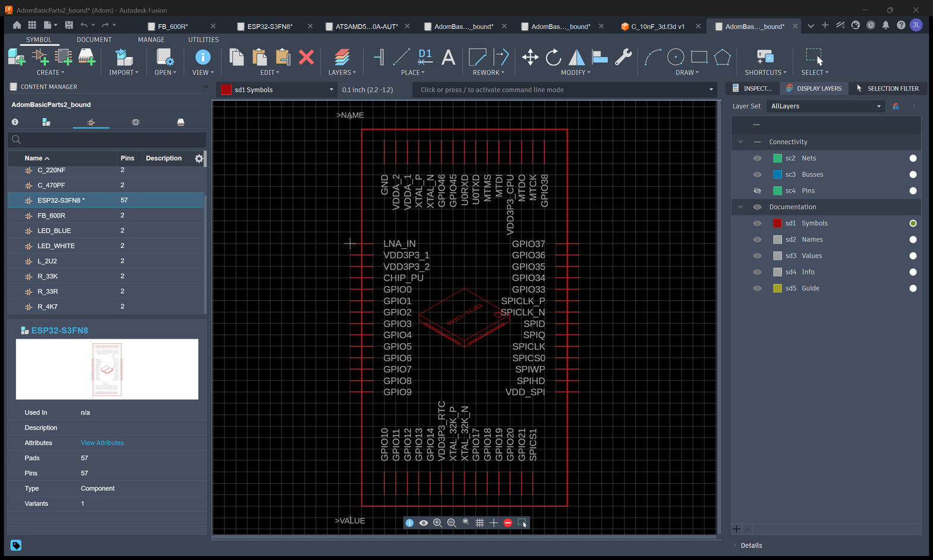Open the Layer Set AllLayers dropdown
The image size is (933, 560).
tap(826, 106)
